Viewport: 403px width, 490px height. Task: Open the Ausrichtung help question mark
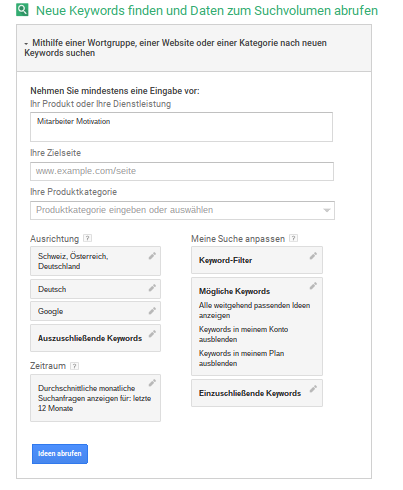point(87,238)
